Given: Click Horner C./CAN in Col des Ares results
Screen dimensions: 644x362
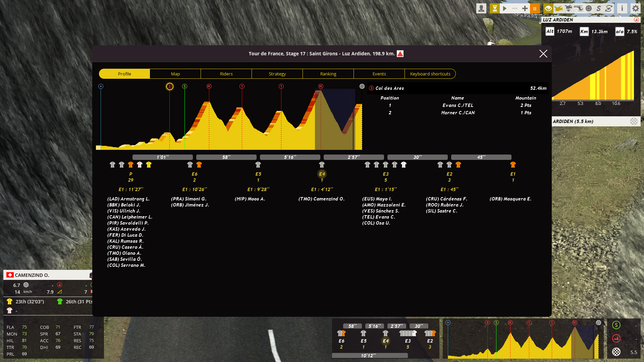Looking at the screenshot, I should pos(458,113).
